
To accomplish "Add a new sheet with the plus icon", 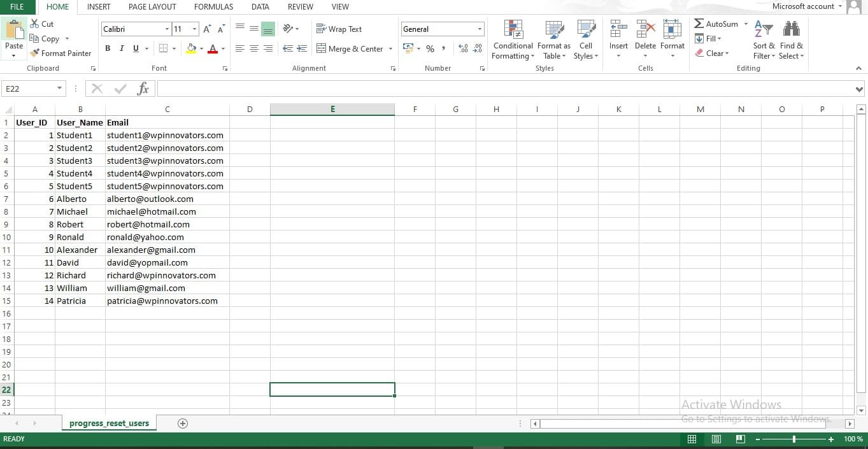I will point(183,424).
